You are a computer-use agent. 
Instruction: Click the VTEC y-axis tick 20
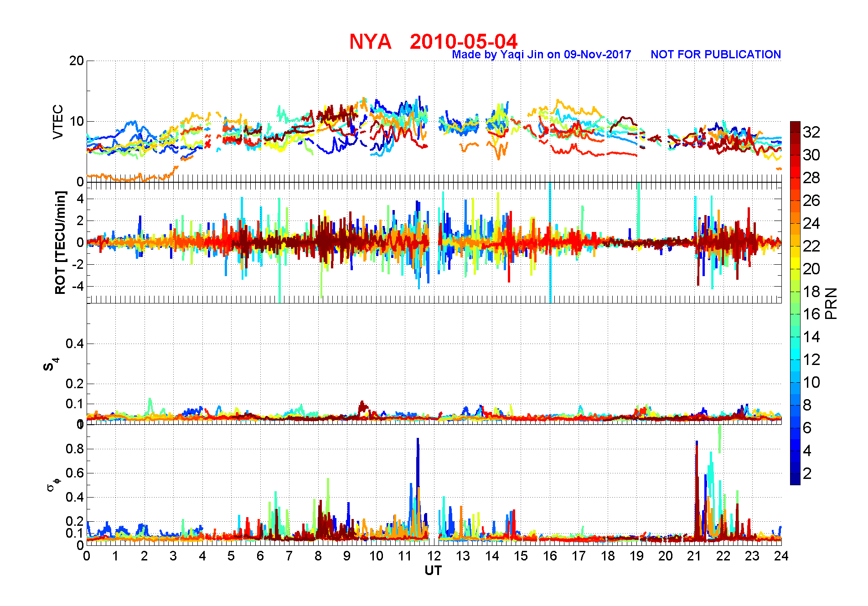coord(76,61)
